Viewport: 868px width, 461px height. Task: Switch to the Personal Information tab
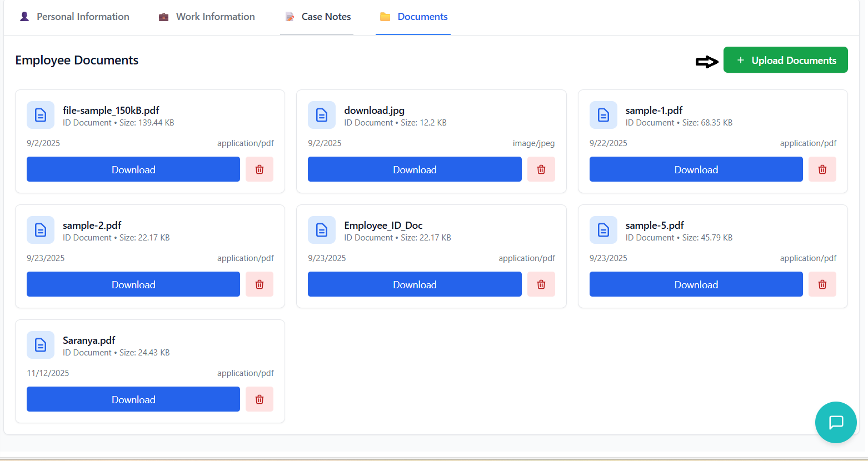tap(74, 17)
